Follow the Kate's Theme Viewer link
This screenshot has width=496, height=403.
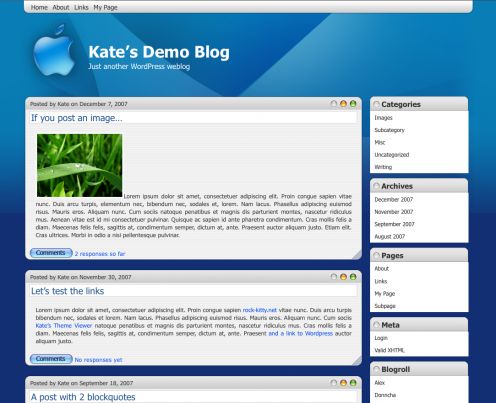(64, 326)
